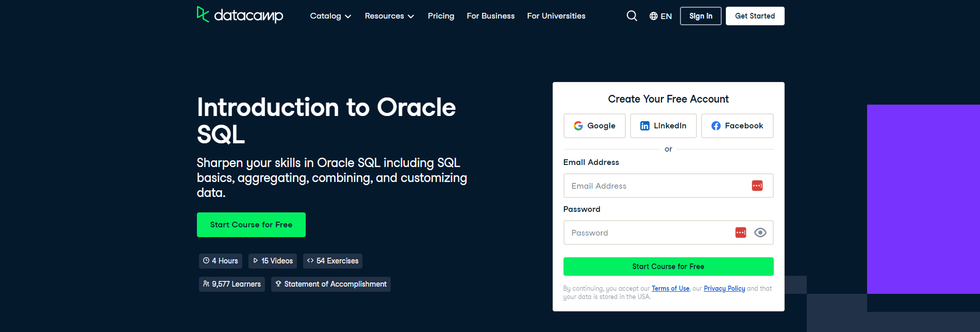Click the Get Started button
This screenshot has height=332, width=980.
[755, 16]
